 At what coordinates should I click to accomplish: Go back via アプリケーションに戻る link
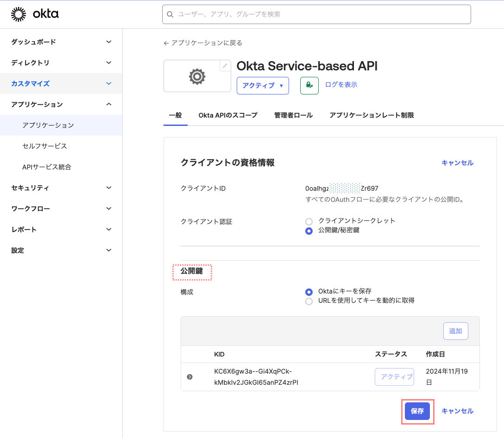click(x=203, y=43)
